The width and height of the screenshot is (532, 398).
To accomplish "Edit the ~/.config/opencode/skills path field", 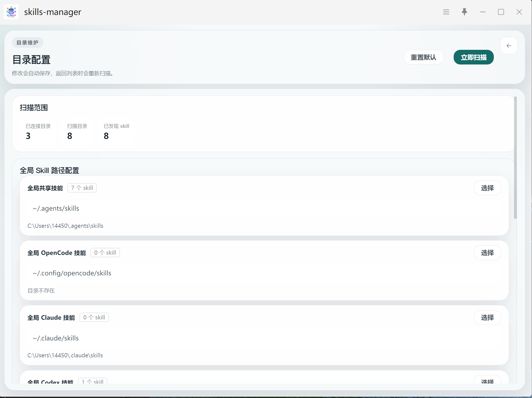I will click(264, 273).
